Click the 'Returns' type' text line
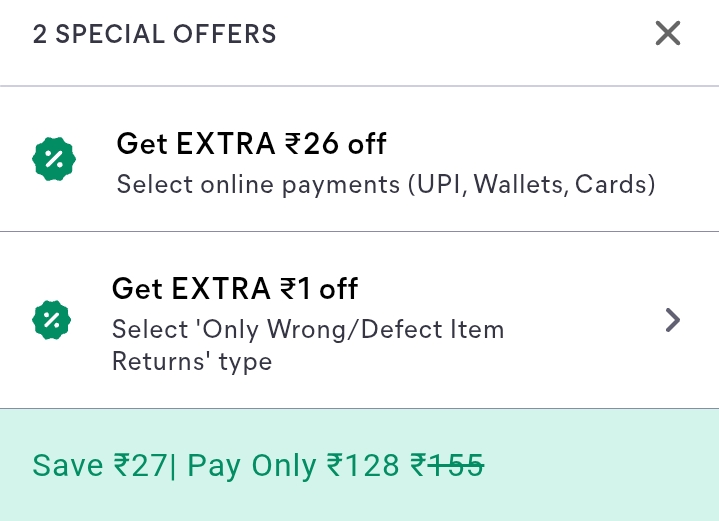 pyautogui.click(x=192, y=361)
